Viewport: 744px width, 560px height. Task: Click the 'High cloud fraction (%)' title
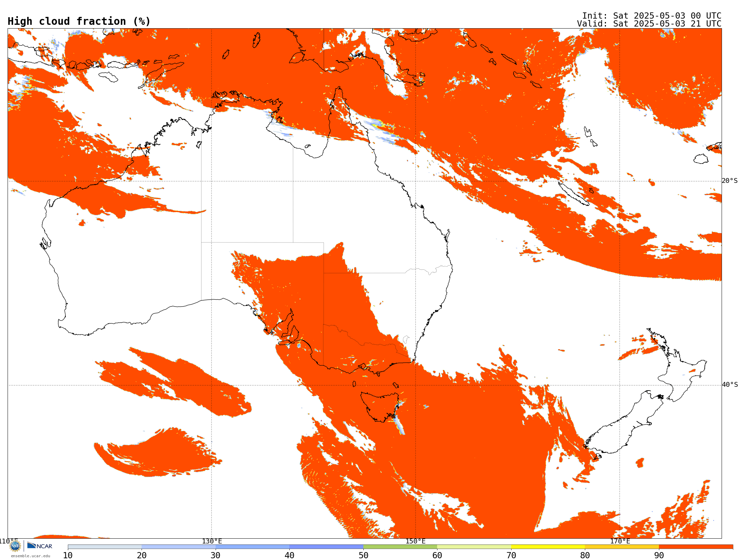(79, 21)
